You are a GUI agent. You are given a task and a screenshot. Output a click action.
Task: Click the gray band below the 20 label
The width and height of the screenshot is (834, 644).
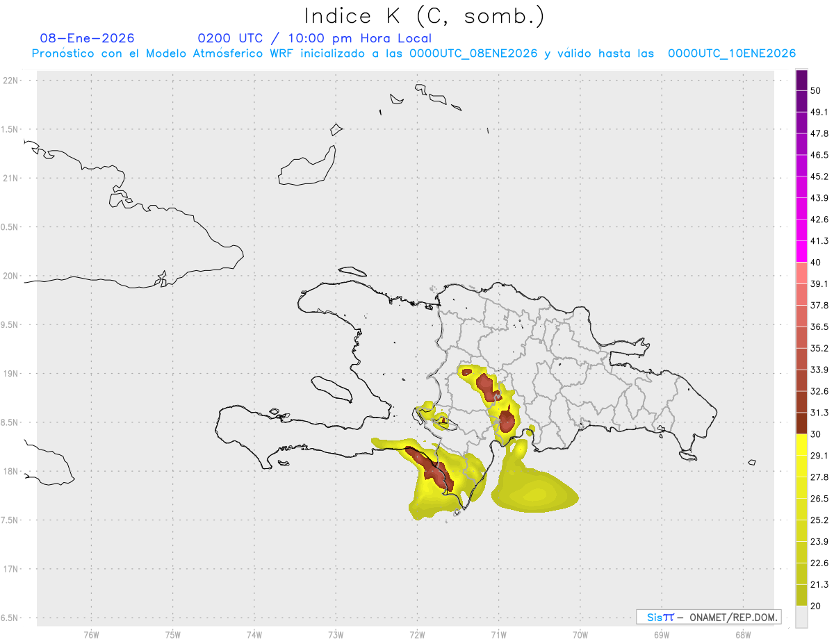[x=801, y=617]
